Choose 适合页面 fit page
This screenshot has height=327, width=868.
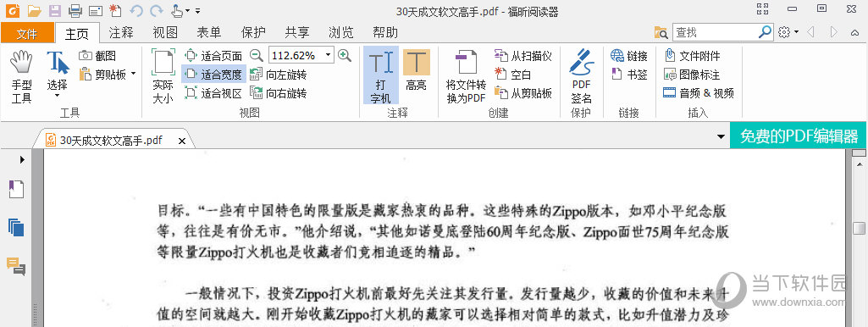click(213, 56)
